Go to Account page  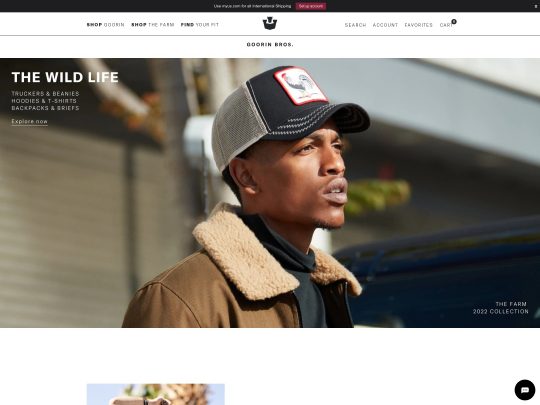[x=385, y=25]
